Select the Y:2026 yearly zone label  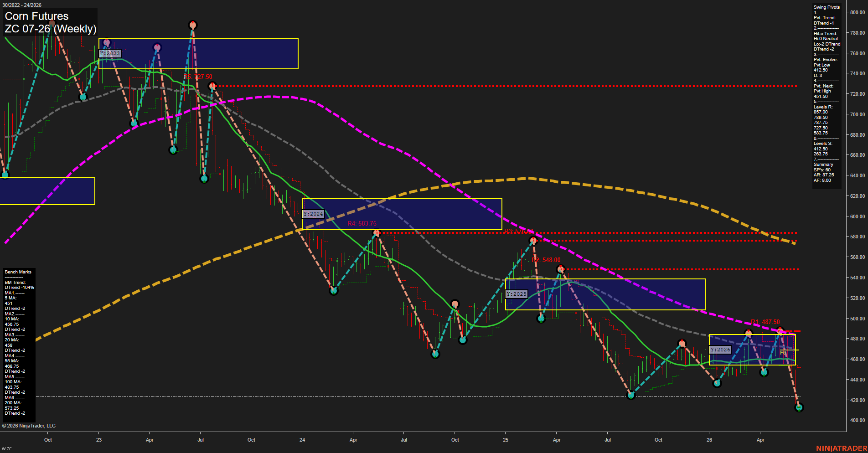(x=720, y=350)
